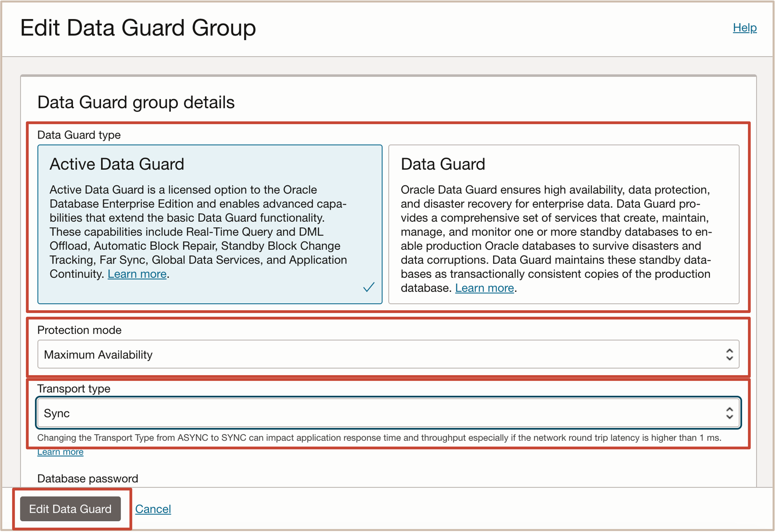Viewport: 775px width, 532px height.
Task: Open Learn more below the Transport type note
Action: point(60,452)
